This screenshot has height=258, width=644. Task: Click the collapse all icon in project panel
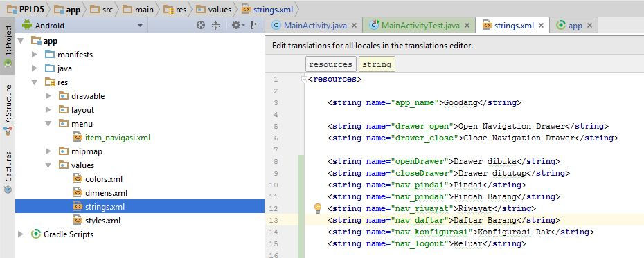(215, 26)
